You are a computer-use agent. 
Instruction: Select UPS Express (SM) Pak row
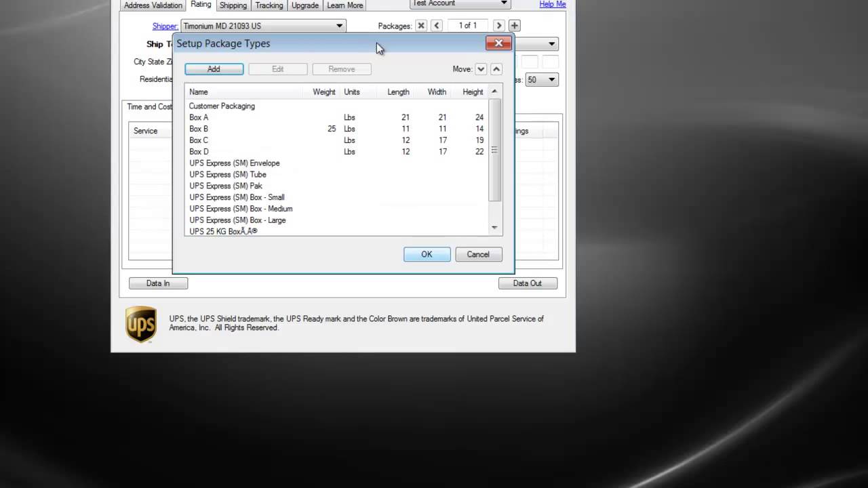pyautogui.click(x=336, y=186)
